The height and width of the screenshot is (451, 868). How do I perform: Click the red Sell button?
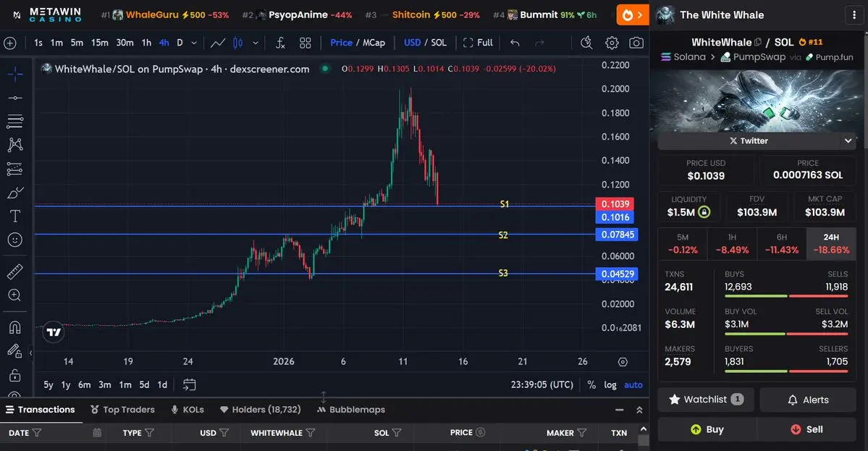(806, 429)
